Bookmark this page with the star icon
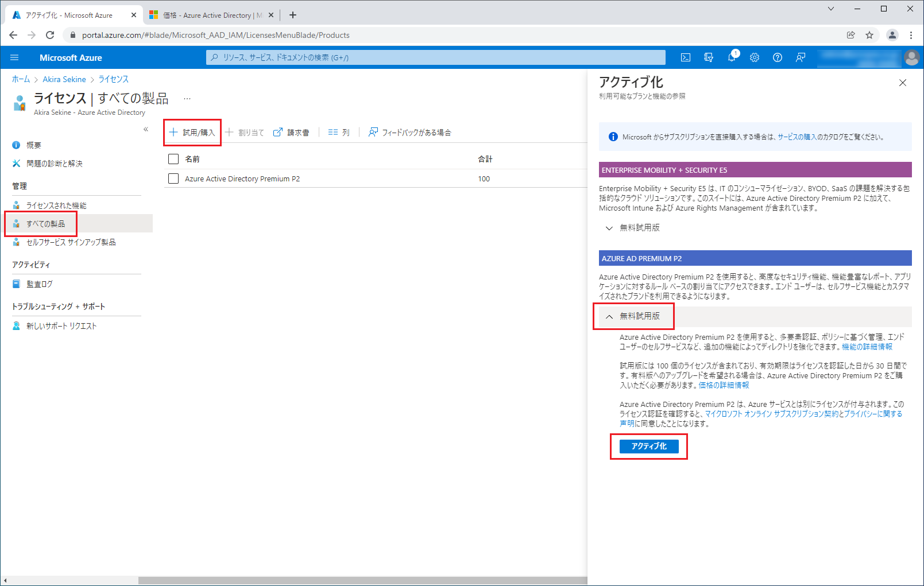Viewport: 924px width, 586px height. 869,35
